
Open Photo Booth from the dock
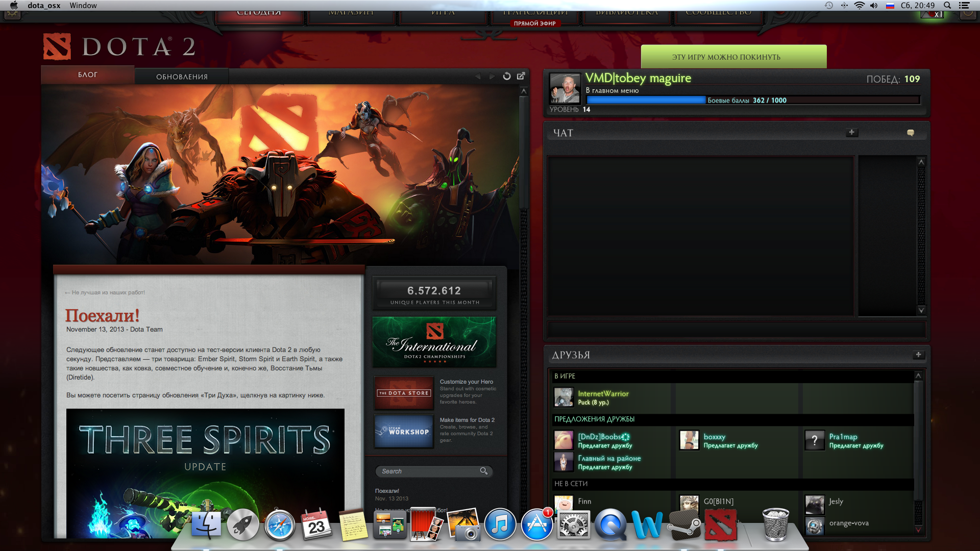(427, 524)
